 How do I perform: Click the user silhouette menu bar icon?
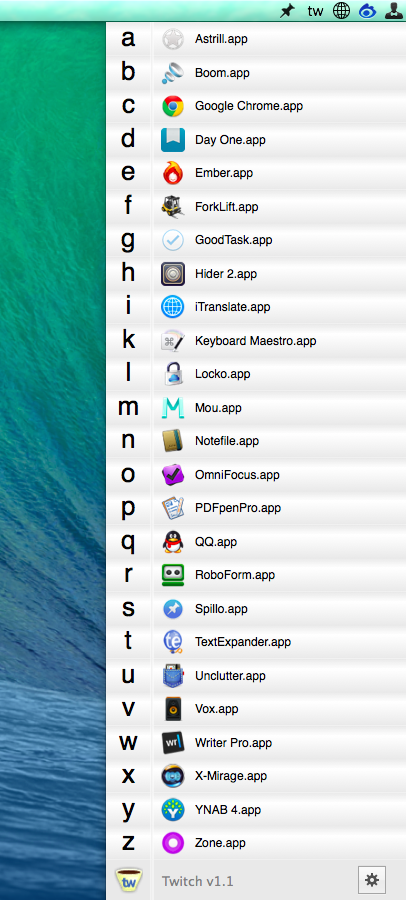coord(394,11)
